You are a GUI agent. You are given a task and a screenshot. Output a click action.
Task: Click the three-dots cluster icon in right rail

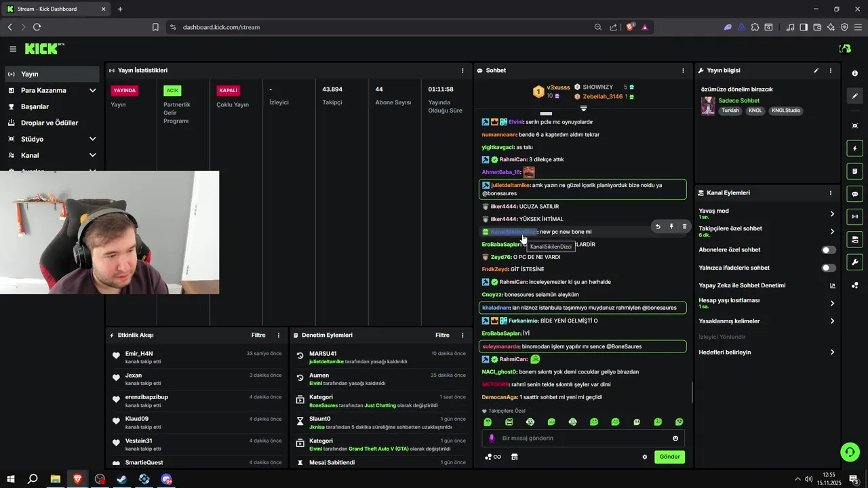pyautogui.click(x=854, y=285)
